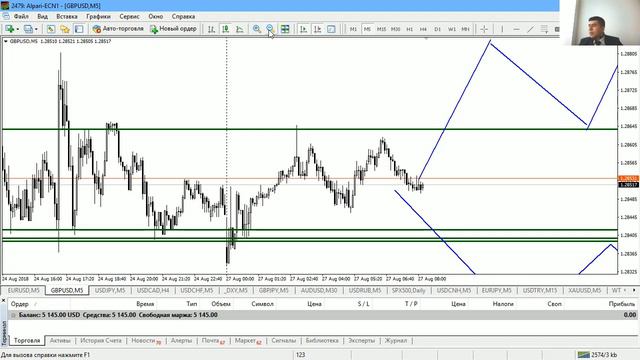Open the templates toolbar icon
This screenshot has height=360, width=640.
(331, 29)
